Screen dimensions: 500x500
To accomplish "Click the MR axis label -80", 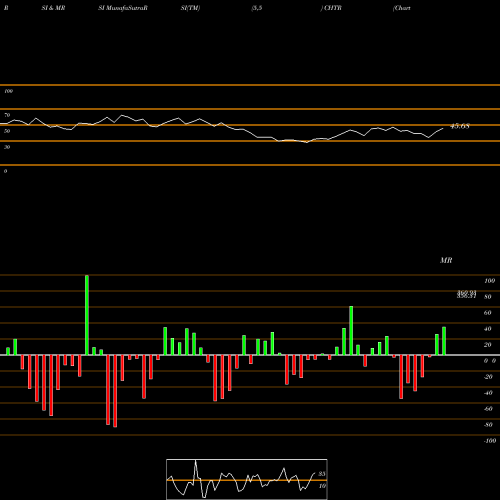I will tap(488, 425).
